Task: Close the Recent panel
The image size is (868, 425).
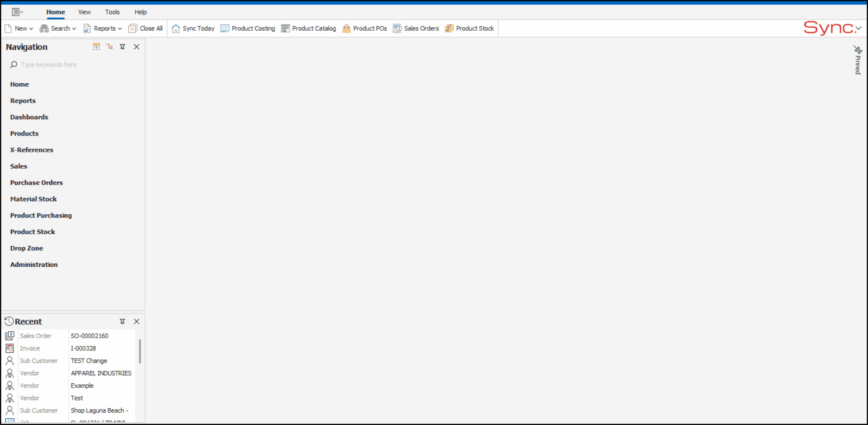Action: [137, 321]
